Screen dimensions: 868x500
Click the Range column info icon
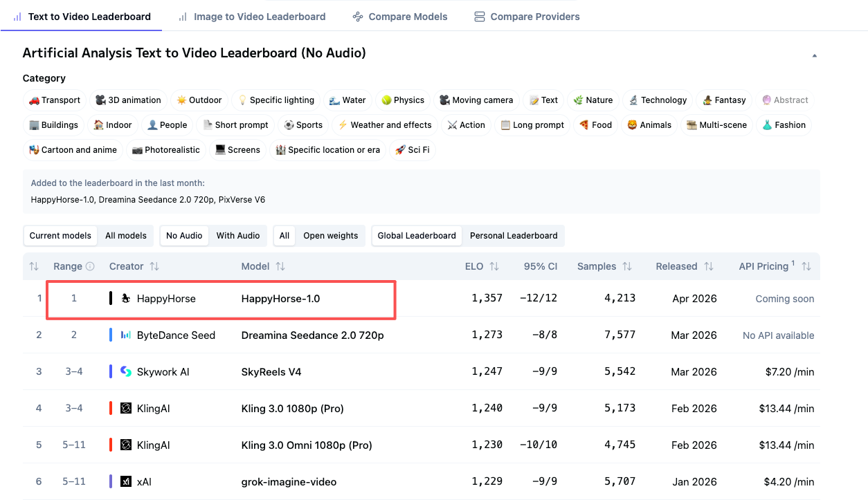[x=89, y=266]
